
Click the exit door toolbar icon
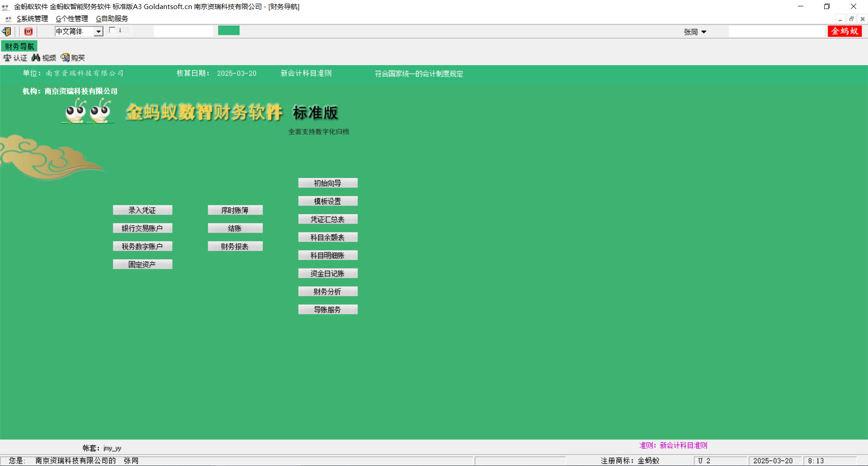pyautogui.click(x=7, y=31)
